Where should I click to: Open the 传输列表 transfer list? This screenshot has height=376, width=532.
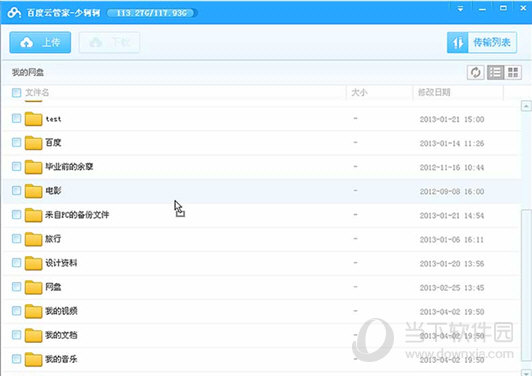coord(482,42)
